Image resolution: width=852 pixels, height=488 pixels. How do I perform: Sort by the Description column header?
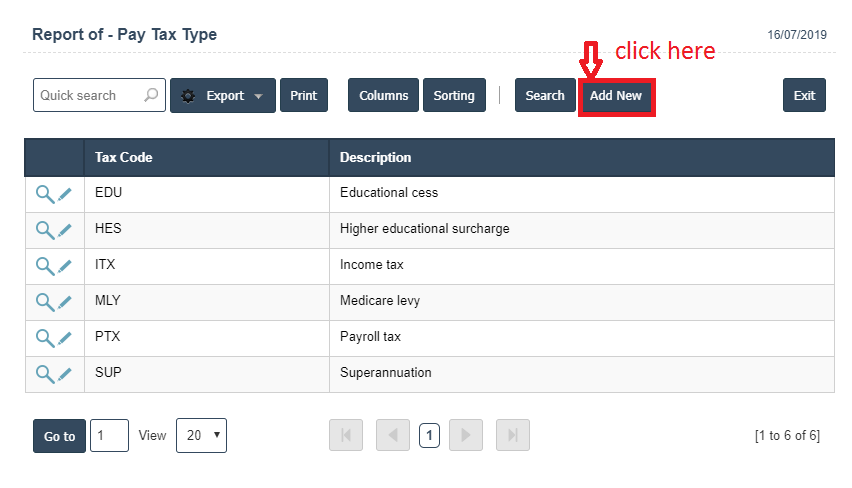coord(375,157)
